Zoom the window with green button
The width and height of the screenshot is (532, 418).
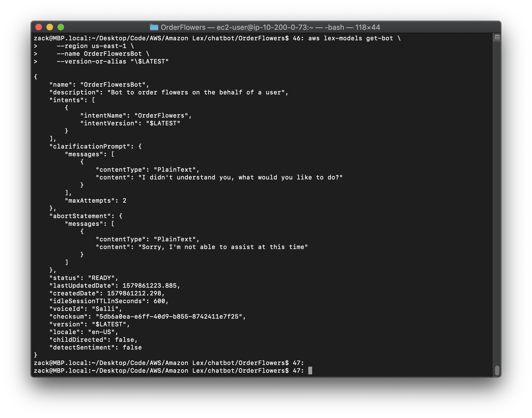(x=61, y=27)
